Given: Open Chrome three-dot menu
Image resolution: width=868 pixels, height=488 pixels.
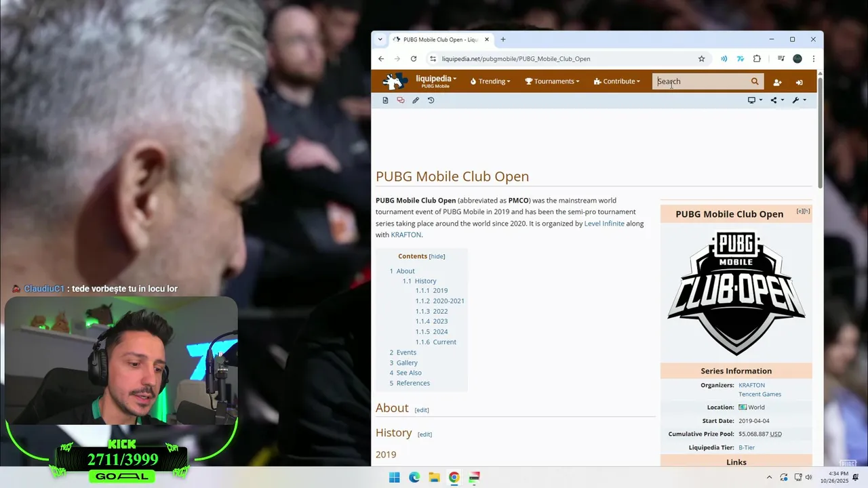Looking at the screenshot, I should tap(813, 59).
